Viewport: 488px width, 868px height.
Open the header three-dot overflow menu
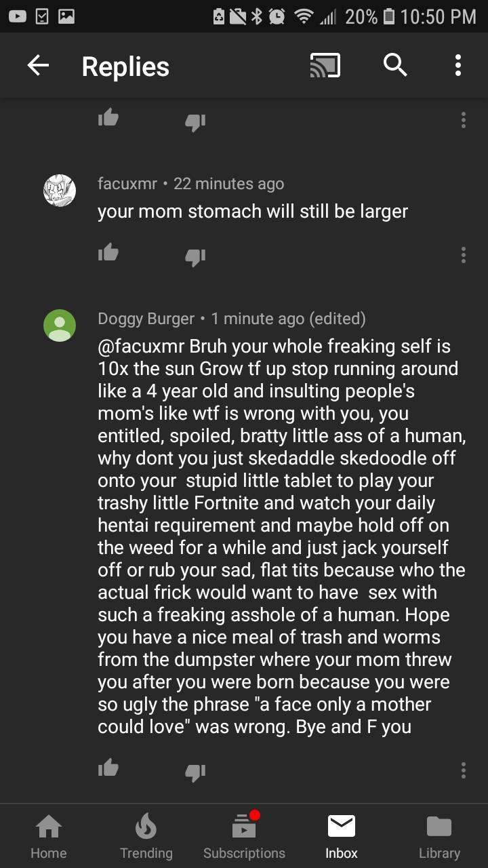(458, 66)
